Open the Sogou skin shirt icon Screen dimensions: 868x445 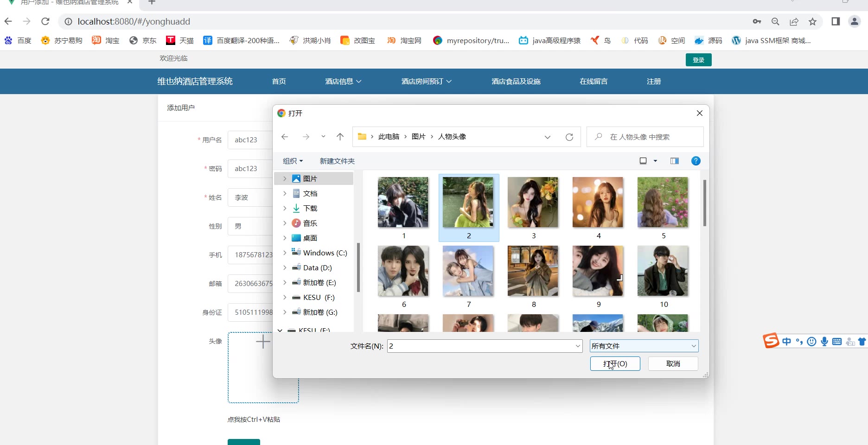(x=862, y=342)
